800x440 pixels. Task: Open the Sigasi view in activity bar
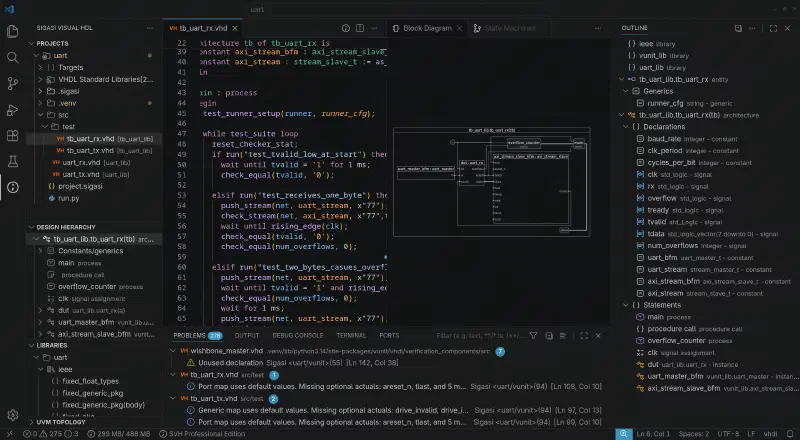coord(12,187)
